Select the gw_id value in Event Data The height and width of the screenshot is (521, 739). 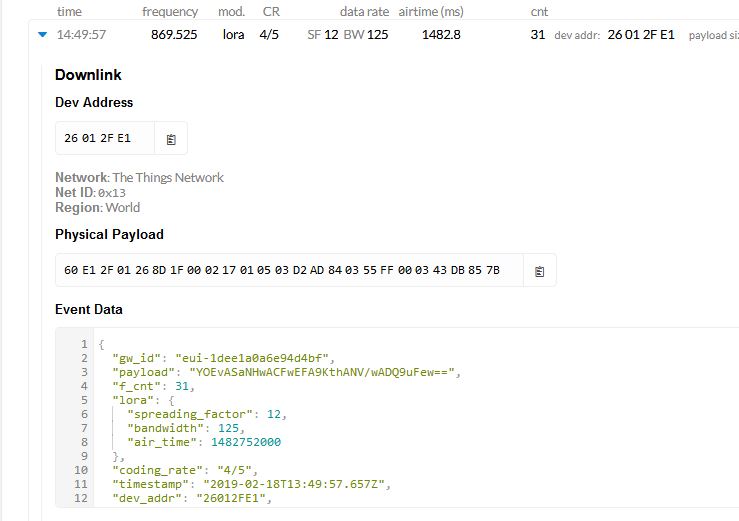point(252,358)
